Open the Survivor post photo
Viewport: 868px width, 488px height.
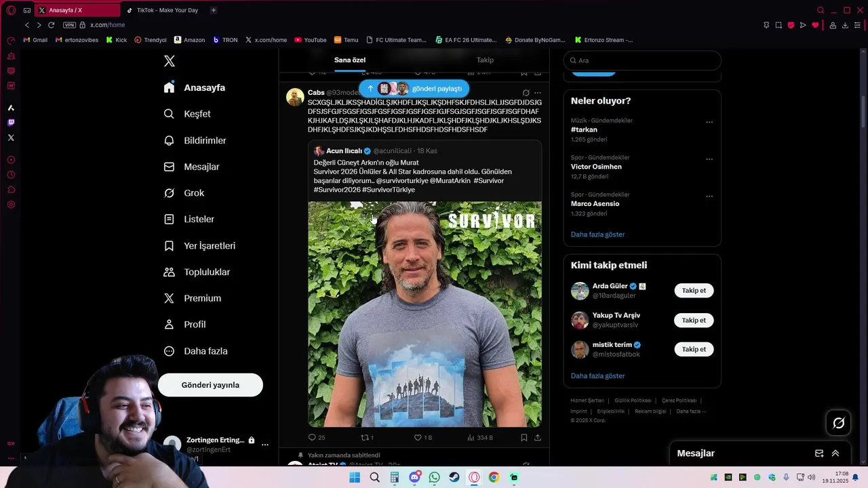click(425, 314)
